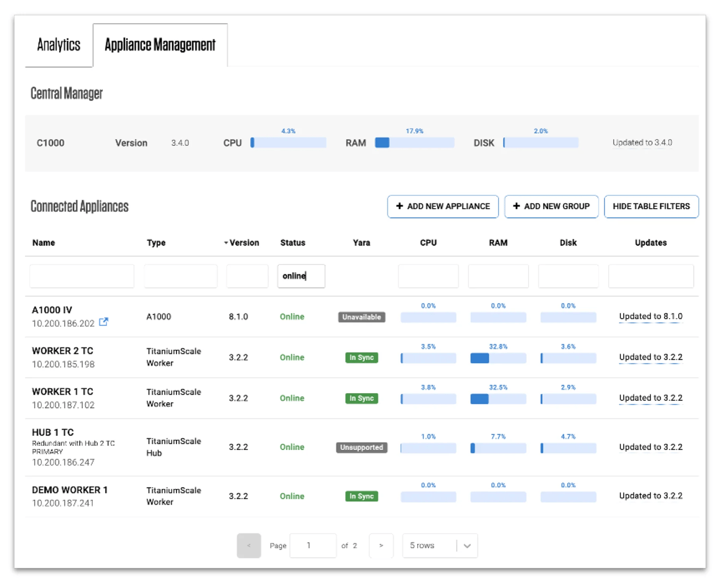
Task: Click the disabled previous page arrow
Action: tap(249, 546)
